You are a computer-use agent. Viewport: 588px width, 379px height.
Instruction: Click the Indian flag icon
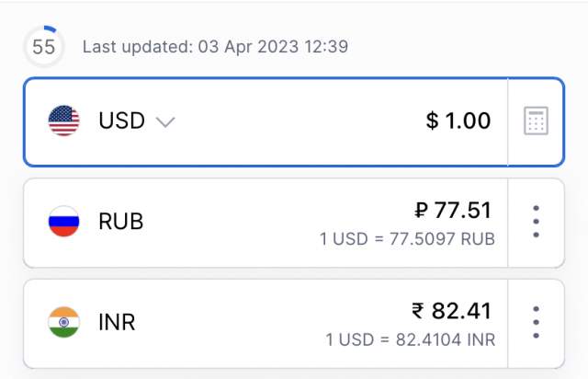click(64, 322)
